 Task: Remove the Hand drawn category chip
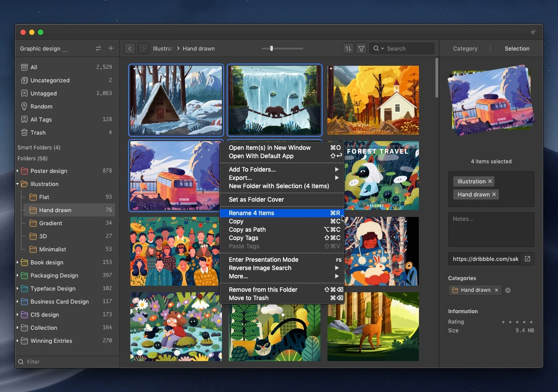[x=496, y=290]
